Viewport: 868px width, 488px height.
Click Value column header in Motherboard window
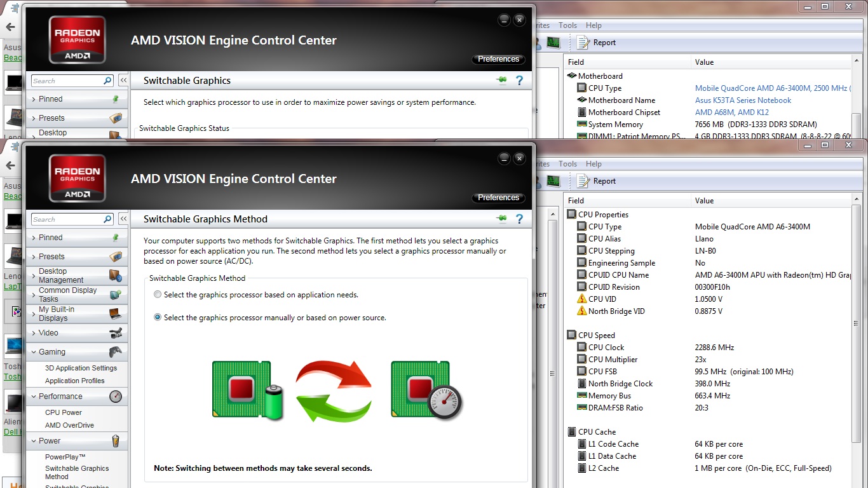coord(771,62)
